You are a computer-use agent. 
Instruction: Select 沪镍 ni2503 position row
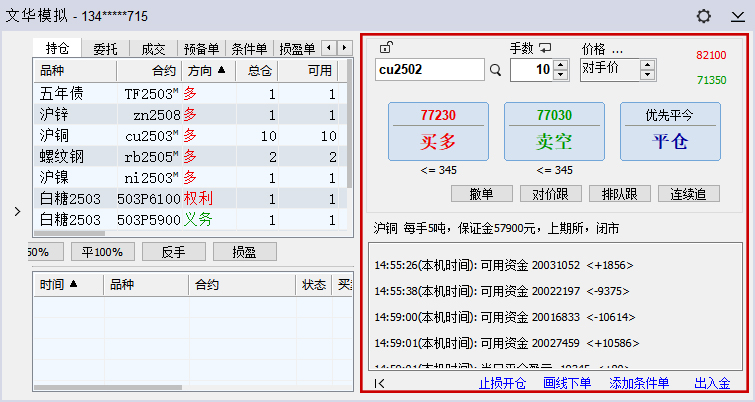pyautogui.click(x=190, y=178)
